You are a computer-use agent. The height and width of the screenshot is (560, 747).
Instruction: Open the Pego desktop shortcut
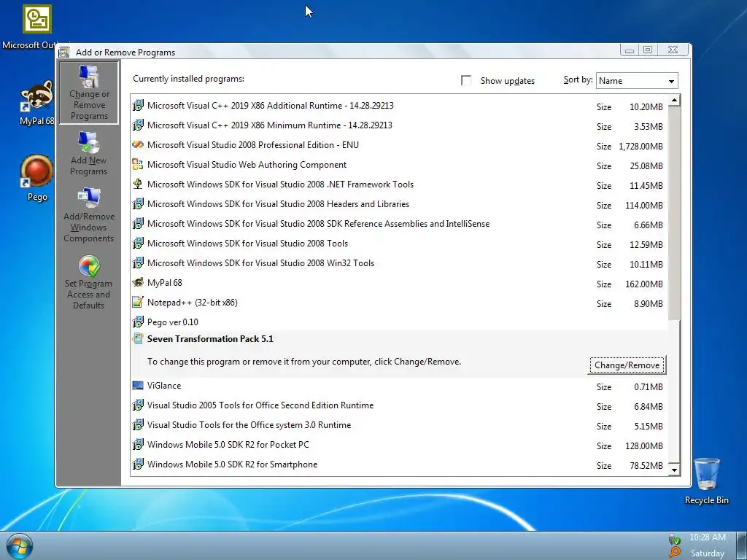(x=37, y=171)
